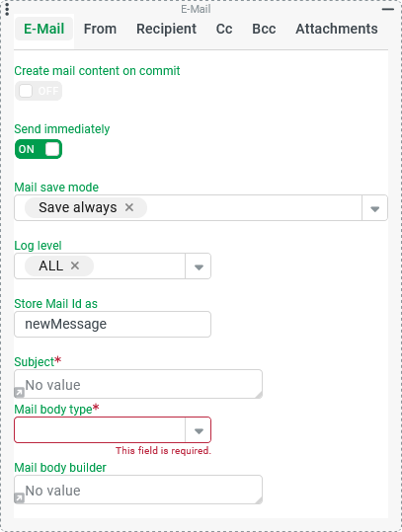Image resolution: width=402 pixels, height=532 pixels.
Task: Enable 'Create mail content on commit' toggle
Action: coord(39,91)
